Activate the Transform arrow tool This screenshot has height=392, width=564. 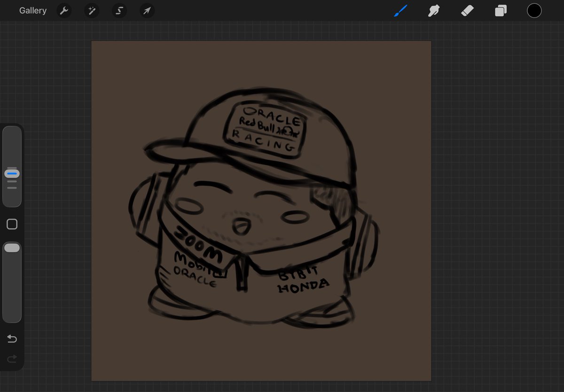[147, 11]
